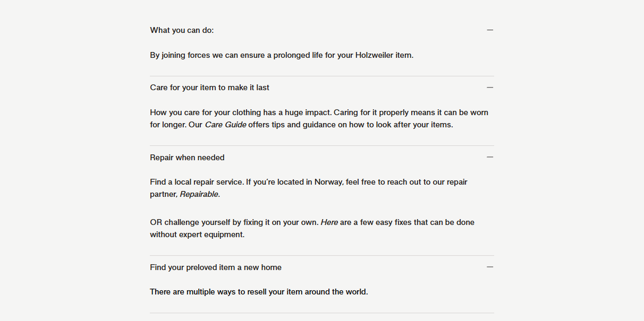This screenshot has height=321, width=644.
Task: Click the phrase "without expert equipment."
Action: click(197, 235)
